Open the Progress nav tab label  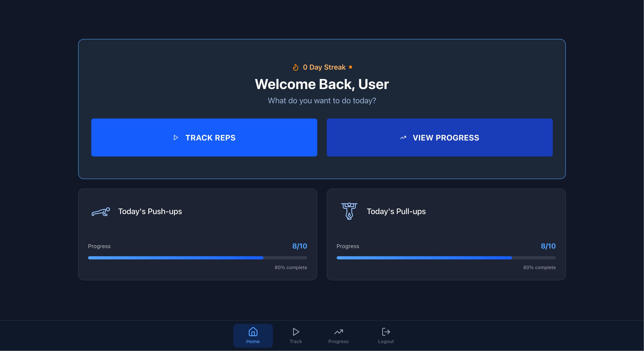coord(338,341)
